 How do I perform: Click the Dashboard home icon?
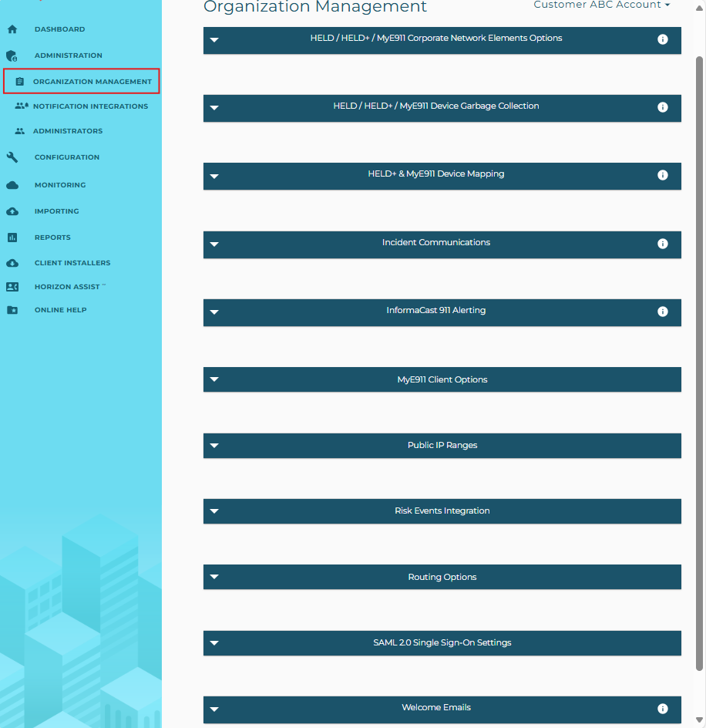coord(12,29)
